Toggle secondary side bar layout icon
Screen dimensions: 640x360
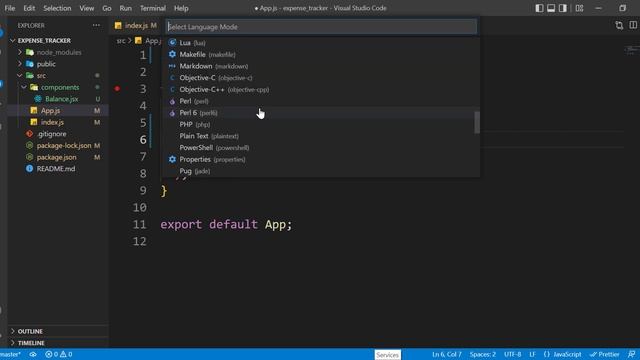click(x=563, y=8)
